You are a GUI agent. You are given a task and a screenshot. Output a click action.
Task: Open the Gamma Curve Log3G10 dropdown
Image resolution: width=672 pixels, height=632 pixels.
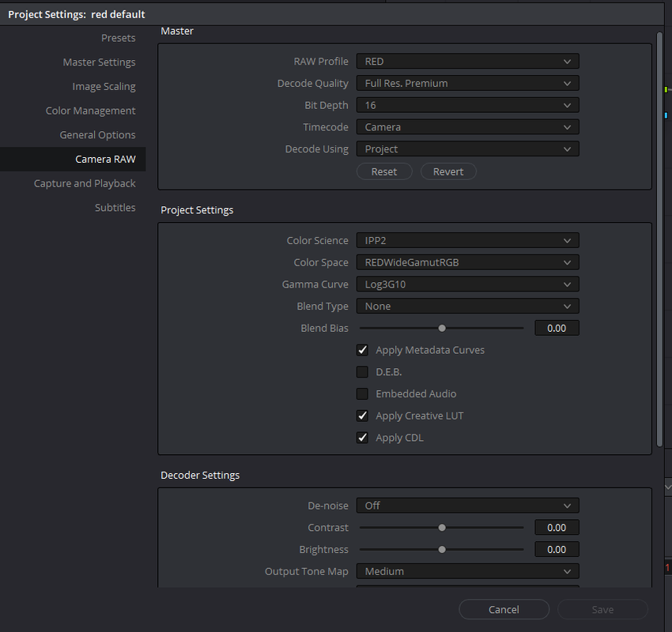tap(467, 284)
